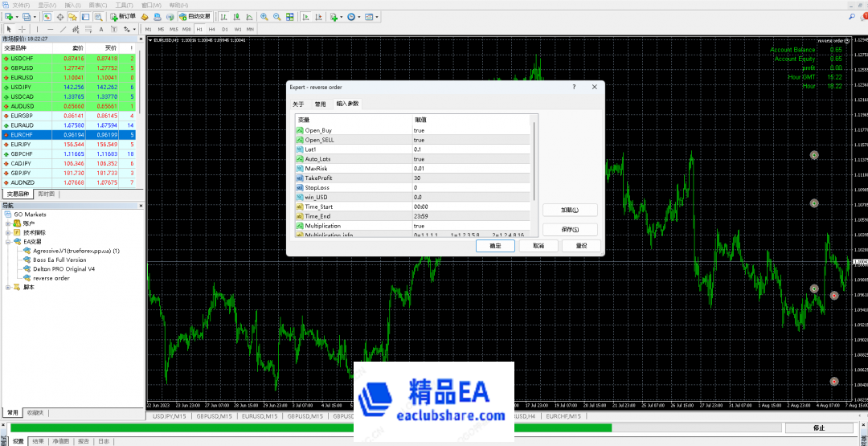This screenshot has width=868, height=446.
Task: Click the zoom out magnifier icon
Action: pos(276,16)
